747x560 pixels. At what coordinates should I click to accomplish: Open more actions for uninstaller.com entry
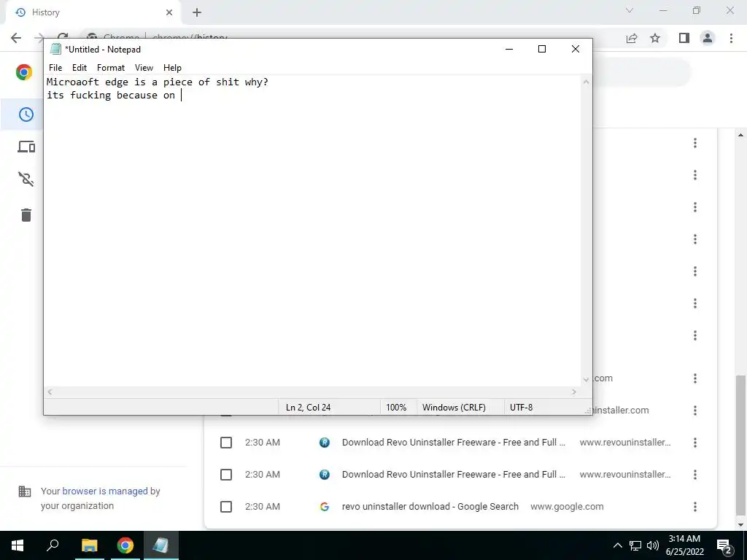click(x=695, y=411)
